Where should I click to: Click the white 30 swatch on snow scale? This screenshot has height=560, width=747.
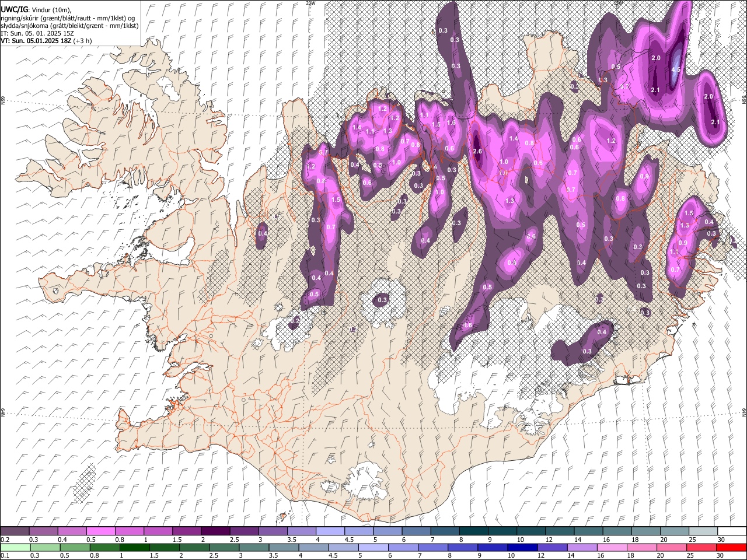732,531
